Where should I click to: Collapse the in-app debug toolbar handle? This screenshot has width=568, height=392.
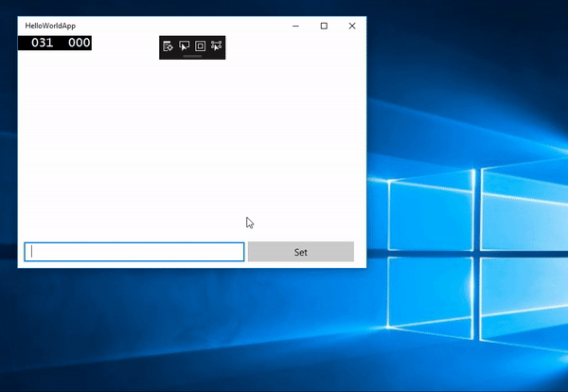point(192,57)
